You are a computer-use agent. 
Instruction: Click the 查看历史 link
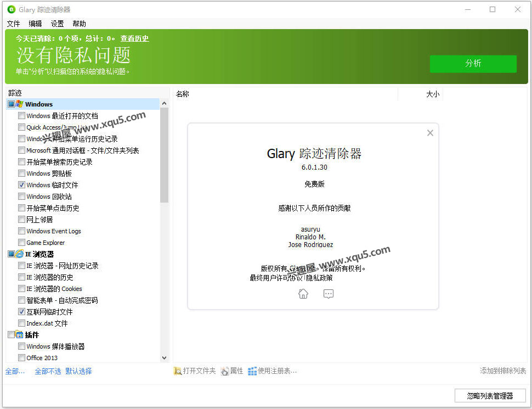[x=134, y=38]
